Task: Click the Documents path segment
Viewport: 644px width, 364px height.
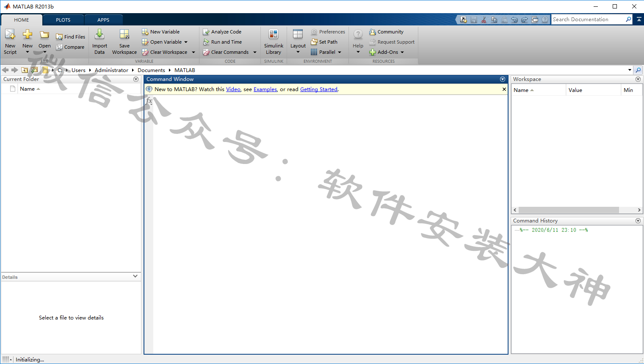Action: tap(151, 70)
